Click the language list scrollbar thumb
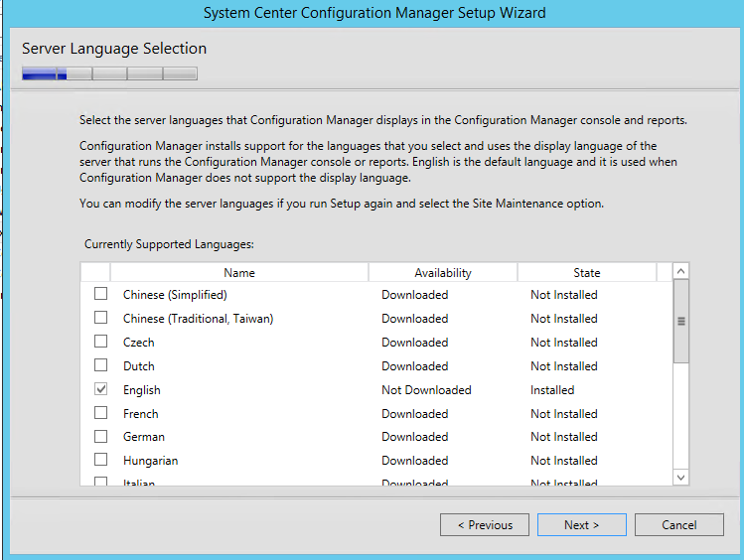744x560 pixels. (680, 321)
